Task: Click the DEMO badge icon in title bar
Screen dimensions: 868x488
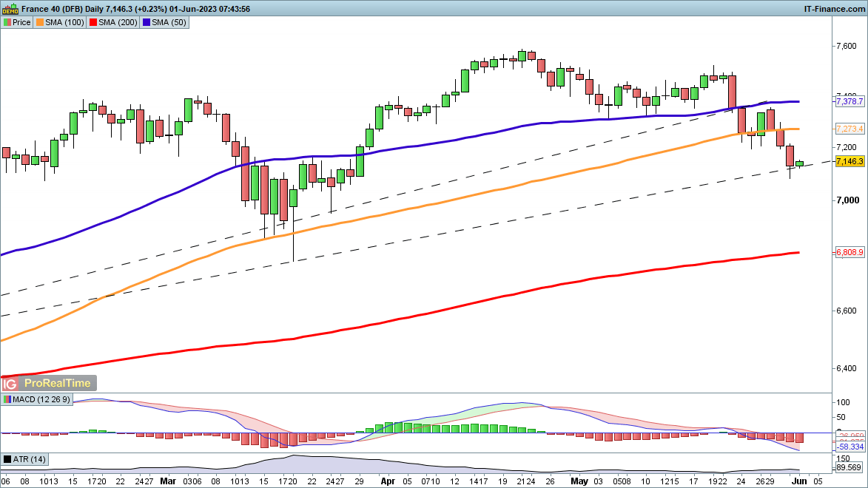Action: 10,8
